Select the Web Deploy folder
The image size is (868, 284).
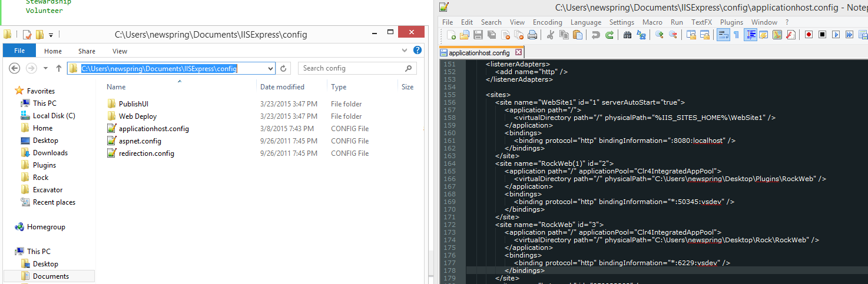[x=137, y=116]
